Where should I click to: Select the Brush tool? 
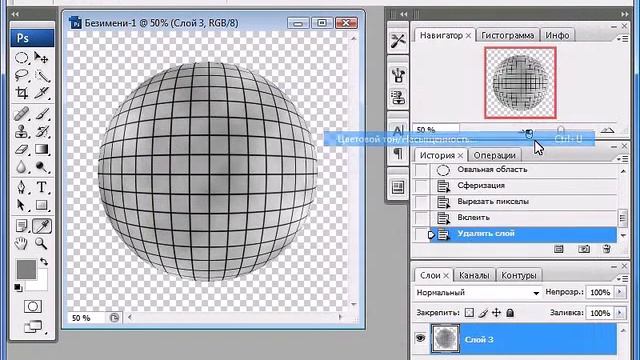pyautogui.click(x=41, y=114)
